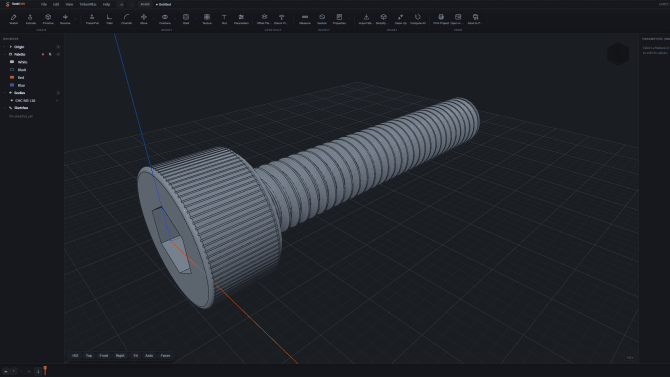This screenshot has height=377, width=670.
Task: Toggle visibility of Origin
Action: (x=58, y=47)
